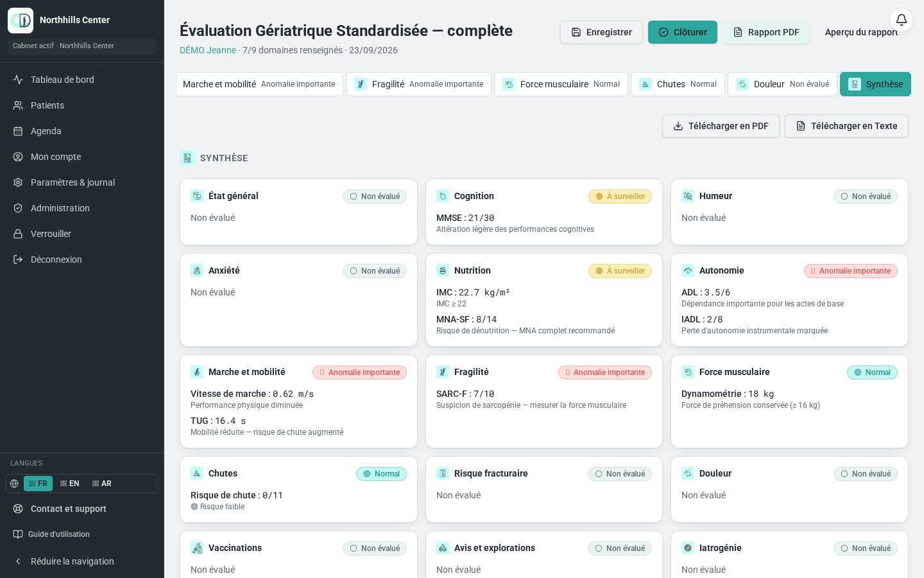This screenshot has height=578, width=924.
Task: Click Verrouiller in sidebar
Action: point(82,234)
